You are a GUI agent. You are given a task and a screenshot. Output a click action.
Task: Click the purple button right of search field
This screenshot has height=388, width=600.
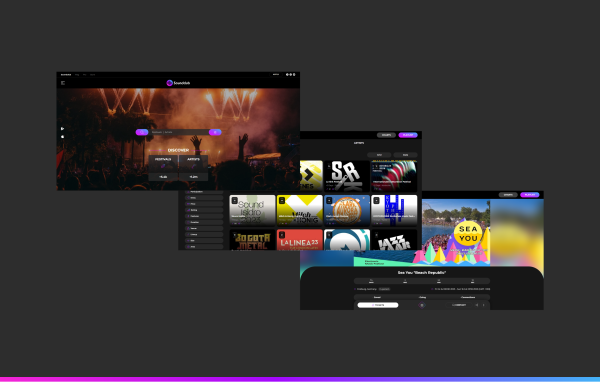[215, 132]
